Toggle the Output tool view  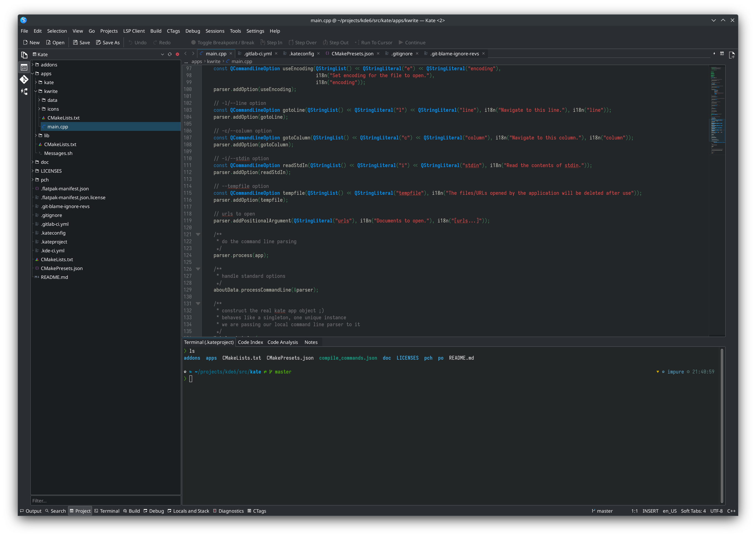(x=31, y=511)
